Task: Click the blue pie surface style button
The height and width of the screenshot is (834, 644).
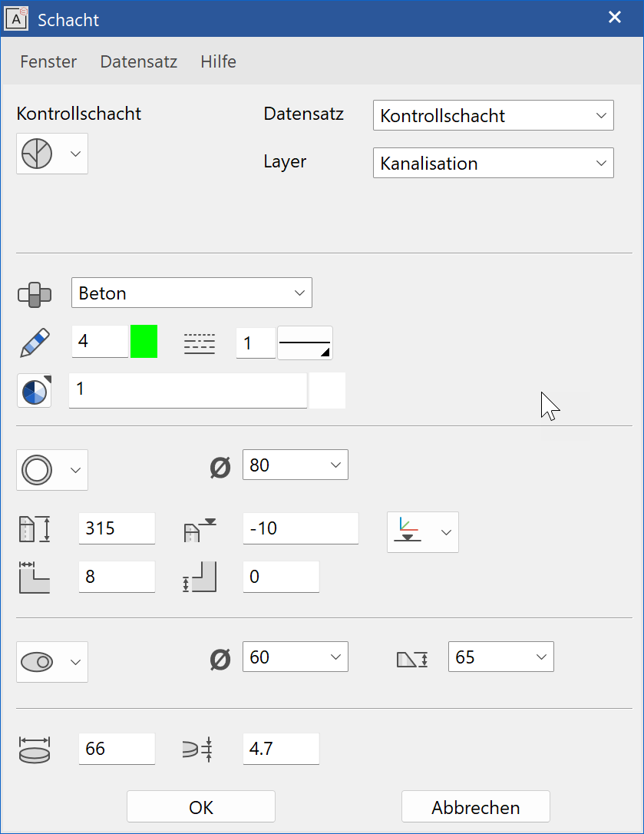Action: (35, 391)
